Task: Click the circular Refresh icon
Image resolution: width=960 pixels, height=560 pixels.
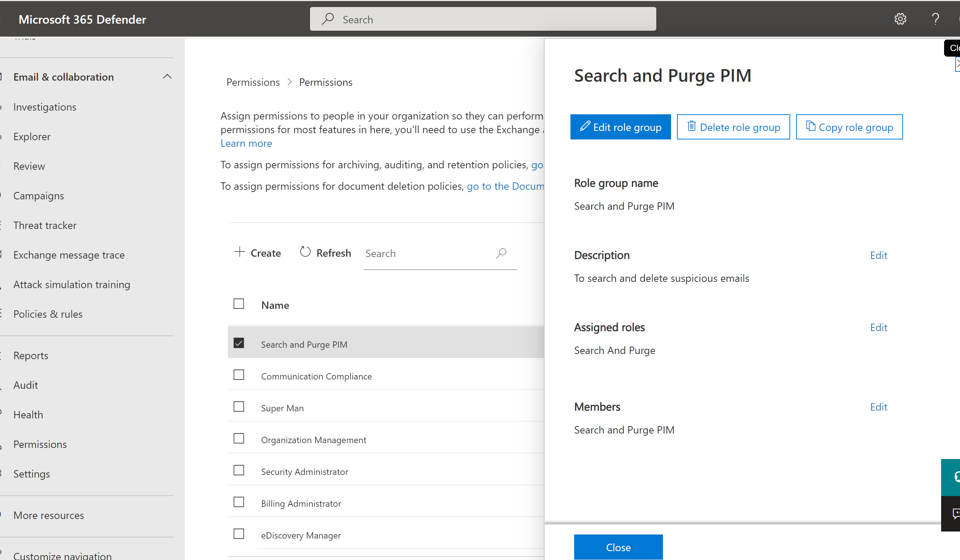Action: pyautogui.click(x=305, y=252)
